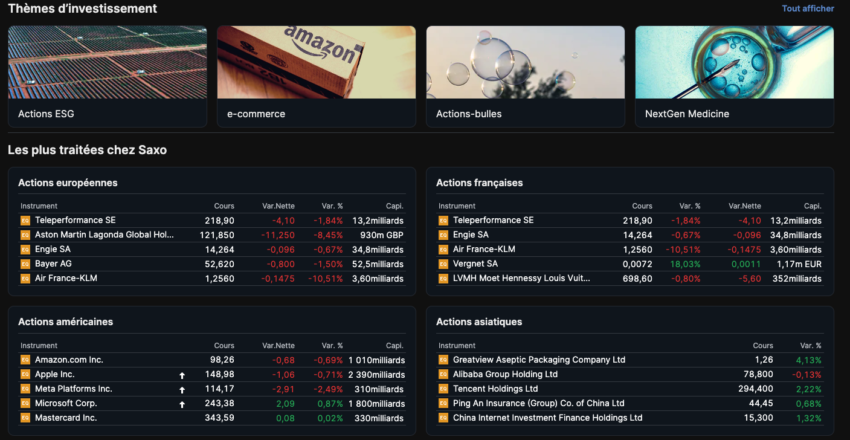The image size is (850, 440).
Task: Sort Actions européennes by Var.Nette column
Action: tap(279, 206)
